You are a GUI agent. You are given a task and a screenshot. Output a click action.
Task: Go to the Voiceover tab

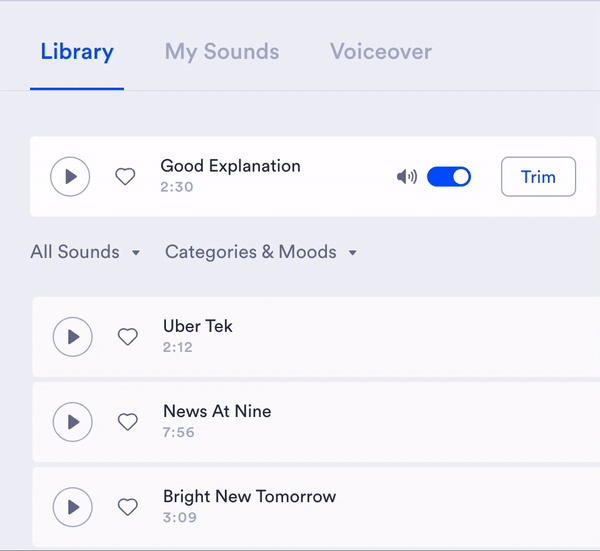point(381,52)
